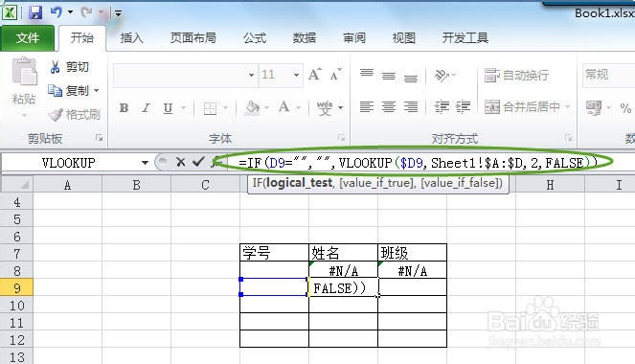The height and width of the screenshot is (364, 635).
Task: Open the 文件 (File) tab
Action: (x=28, y=38)
